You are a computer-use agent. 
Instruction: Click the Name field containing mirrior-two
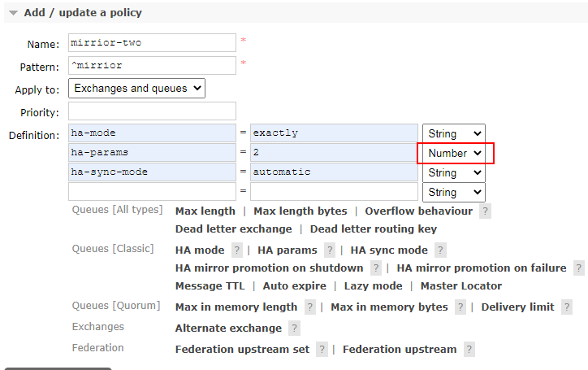tap(152, 43)
